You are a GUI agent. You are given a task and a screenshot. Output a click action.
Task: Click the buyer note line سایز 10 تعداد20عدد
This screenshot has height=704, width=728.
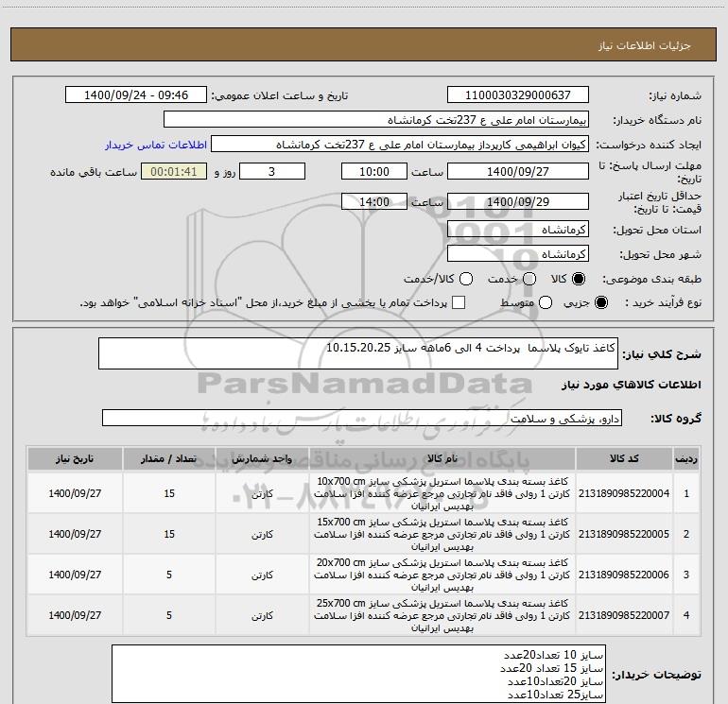(553, 655)
